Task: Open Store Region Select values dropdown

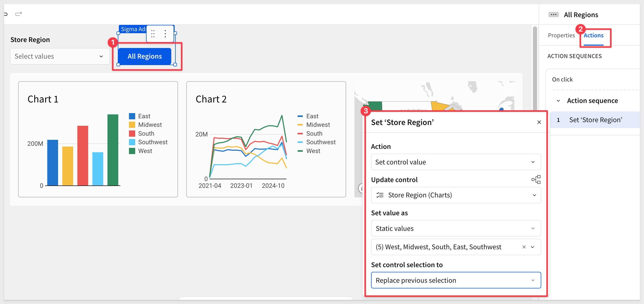Action: (60, 56)
